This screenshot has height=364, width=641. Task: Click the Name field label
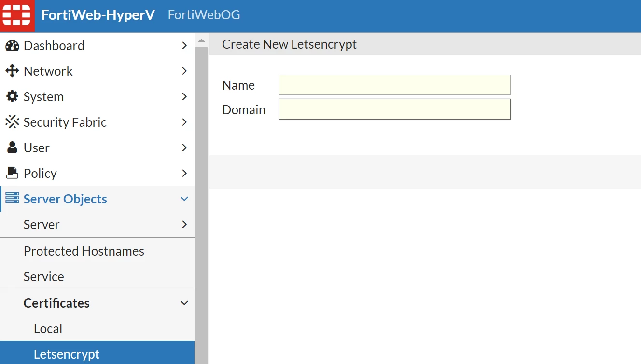238,85
